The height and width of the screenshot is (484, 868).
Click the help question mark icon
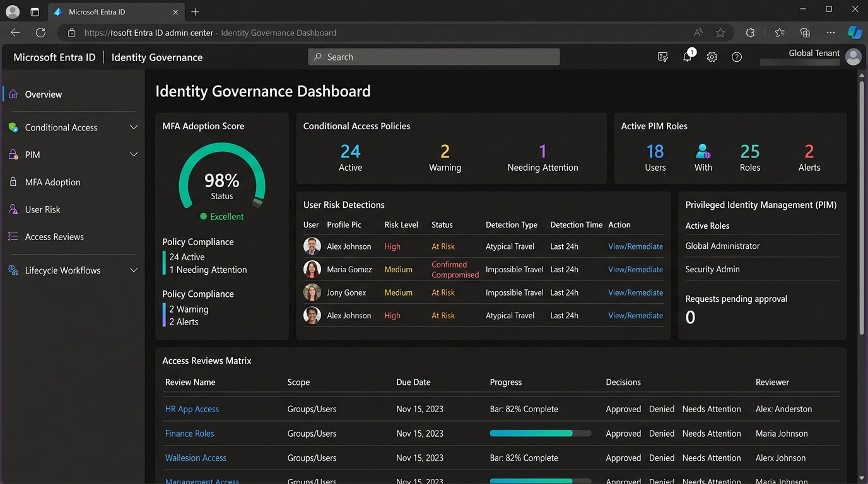pos(737,57)
